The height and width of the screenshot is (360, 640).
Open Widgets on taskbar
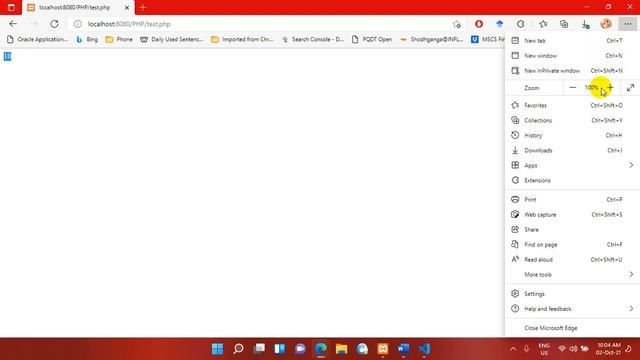280,349
